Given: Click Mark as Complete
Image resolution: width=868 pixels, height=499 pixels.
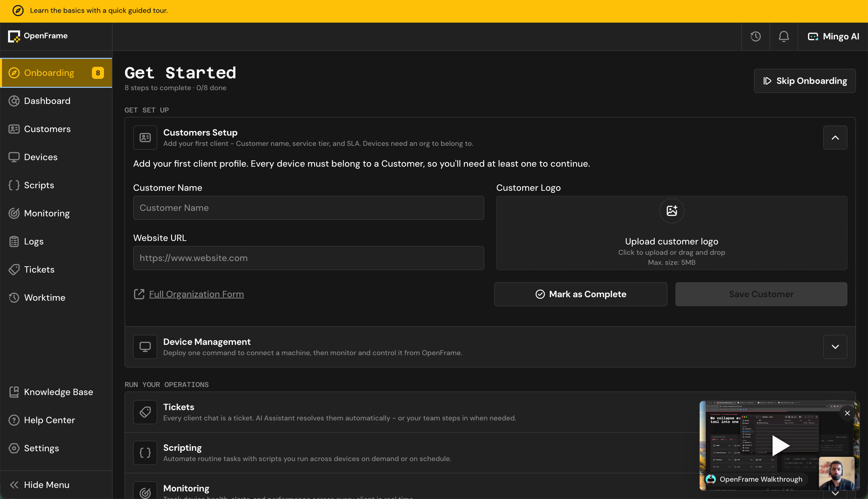Looking at the screenshot, I should [581, 294].
